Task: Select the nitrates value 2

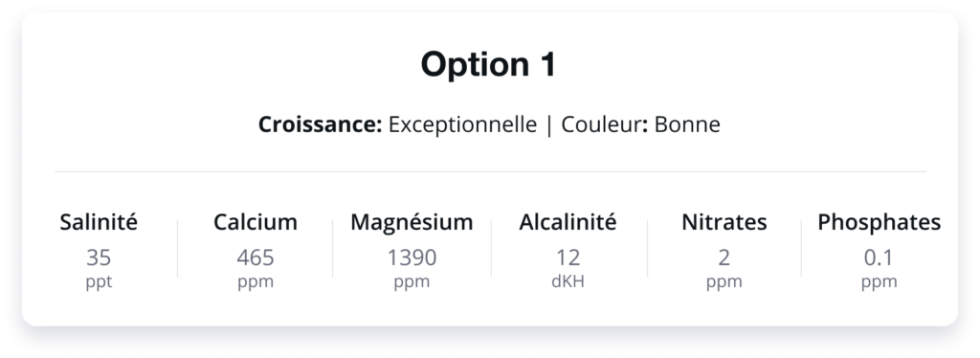Action: coord(724,257)
